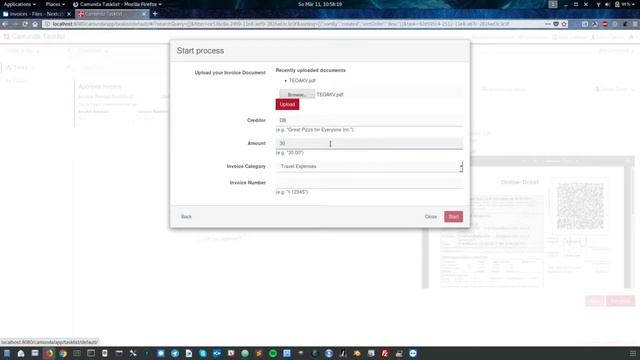The image size is (640, 360).
Task: Go back using Firefox back arrow
Action: (5, 24)
